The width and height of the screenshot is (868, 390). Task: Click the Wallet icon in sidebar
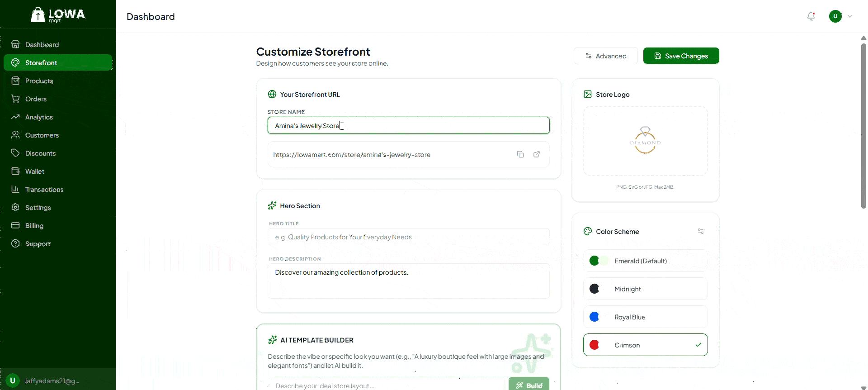pos(15,171)
